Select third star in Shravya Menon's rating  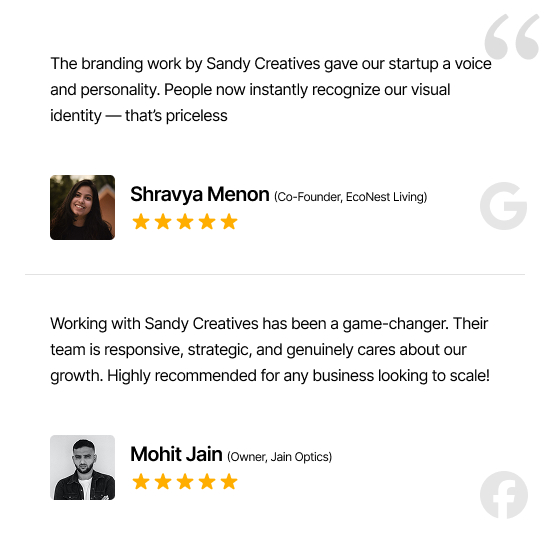click(185, 221)
